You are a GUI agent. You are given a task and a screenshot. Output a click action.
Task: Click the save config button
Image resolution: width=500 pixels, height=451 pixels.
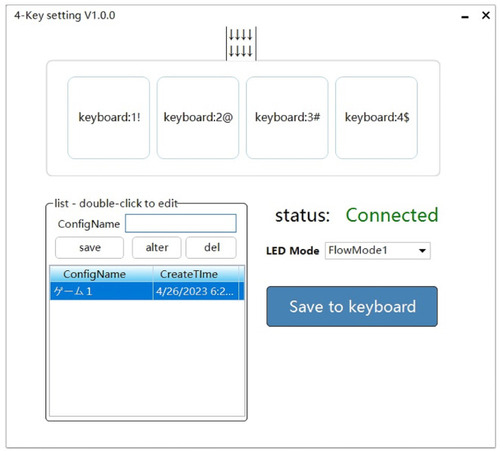(90, 248)
